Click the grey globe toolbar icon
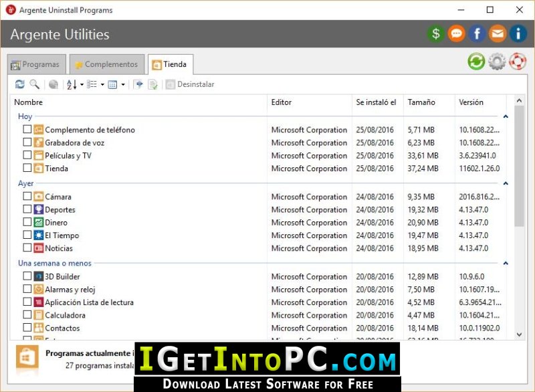Viewport: 535px width, 392px height. click(53, 84)
